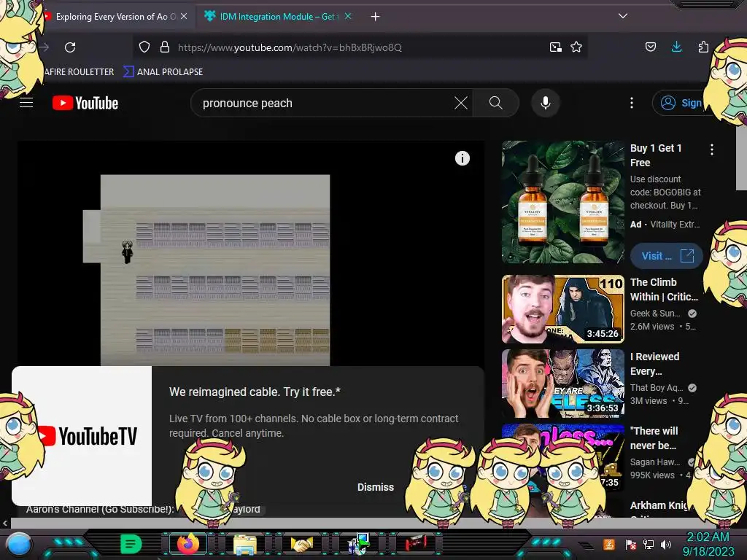Open File Explorer from taskbar
This screenshot has height=560, width=747.
(x=245, y=544)
